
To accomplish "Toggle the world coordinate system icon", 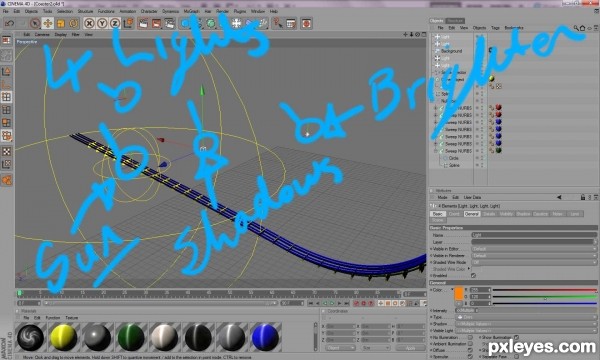I will (128, 23).
